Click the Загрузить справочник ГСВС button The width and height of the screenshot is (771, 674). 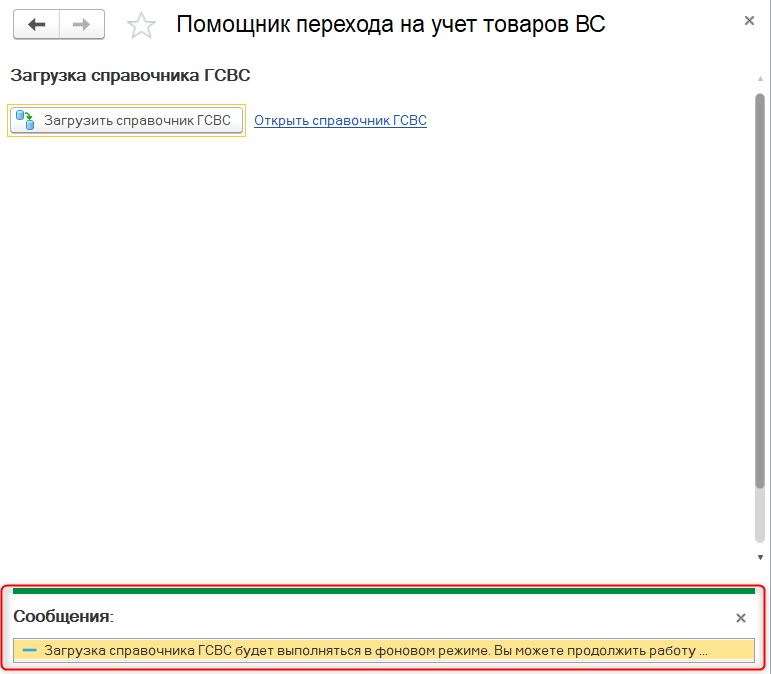click(126, 120)
